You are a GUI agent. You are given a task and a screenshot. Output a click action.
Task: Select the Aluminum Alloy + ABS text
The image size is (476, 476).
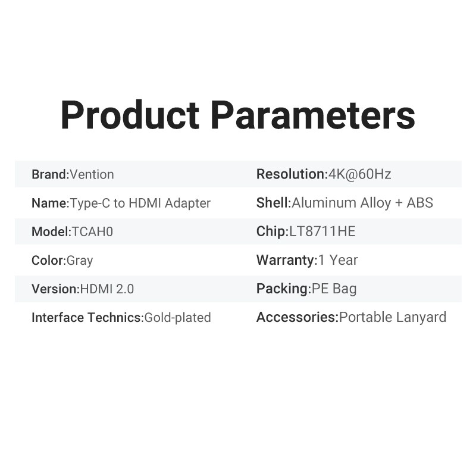point(362,203)
